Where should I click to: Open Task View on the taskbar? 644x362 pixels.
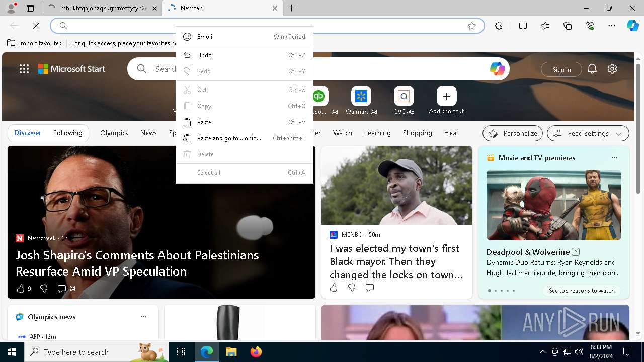[x=181, y=352]
